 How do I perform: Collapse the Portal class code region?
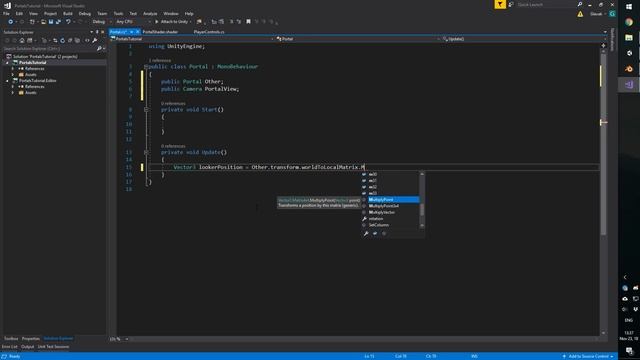pos(145,67)
